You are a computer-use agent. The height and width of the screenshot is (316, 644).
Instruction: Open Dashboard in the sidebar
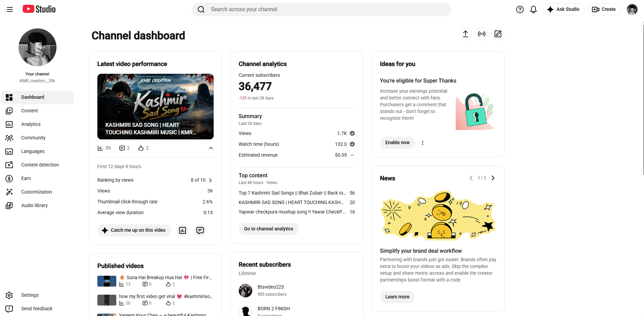(x=38, y=97)
